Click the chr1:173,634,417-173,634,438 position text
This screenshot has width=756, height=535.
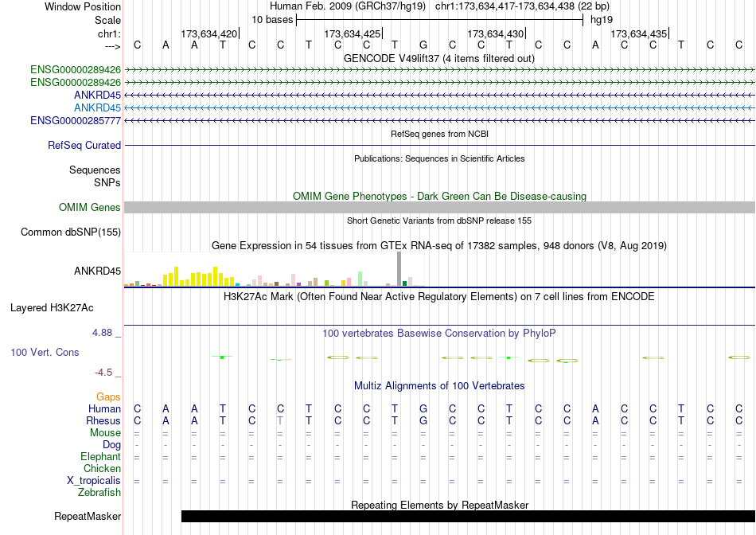click(x=522, y=6)
